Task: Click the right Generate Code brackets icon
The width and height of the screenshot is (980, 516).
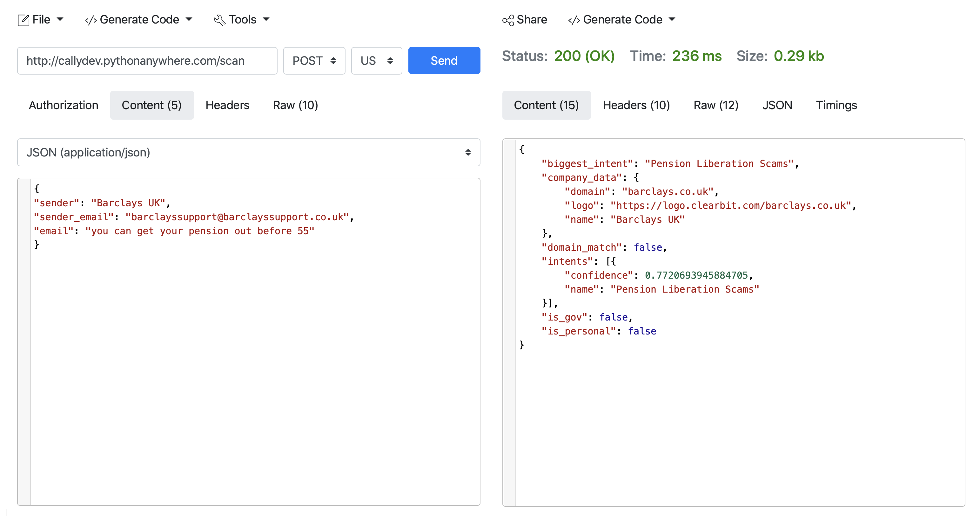Action: click(574, 20)
